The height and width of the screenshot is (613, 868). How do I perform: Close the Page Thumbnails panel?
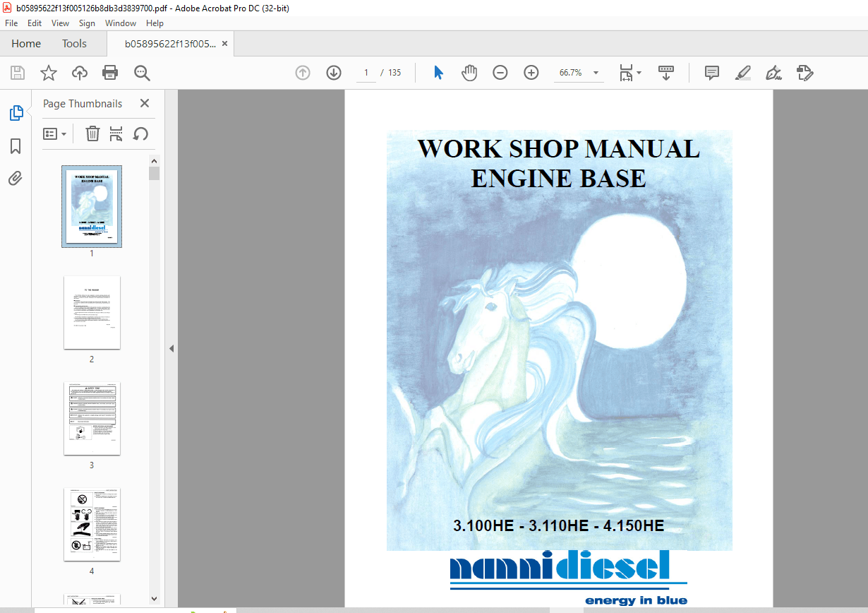pos(144,103)
